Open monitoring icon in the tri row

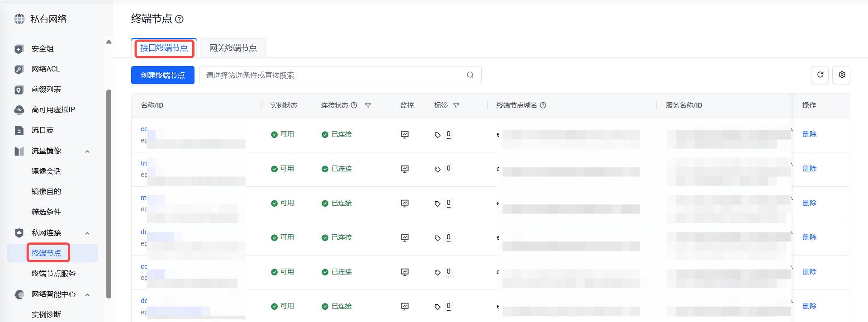tap(405, 169)
